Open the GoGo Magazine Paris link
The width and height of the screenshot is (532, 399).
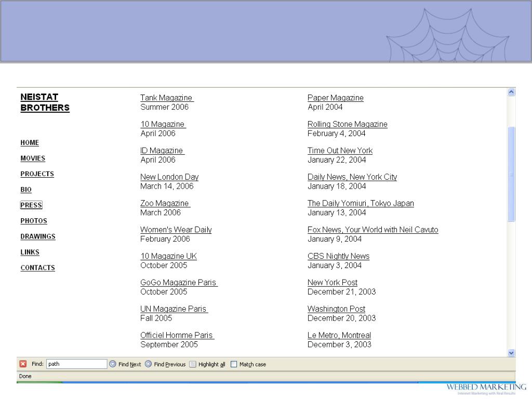[179, 283]
